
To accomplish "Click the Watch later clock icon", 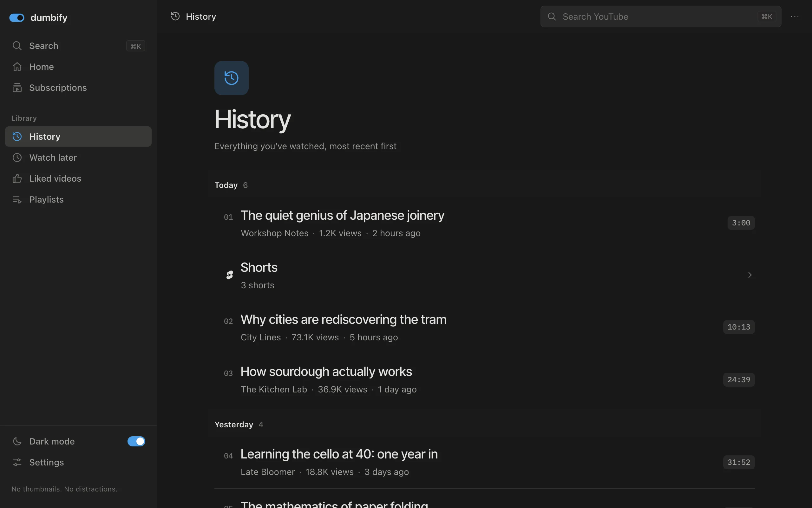I will tap(17, 157).
